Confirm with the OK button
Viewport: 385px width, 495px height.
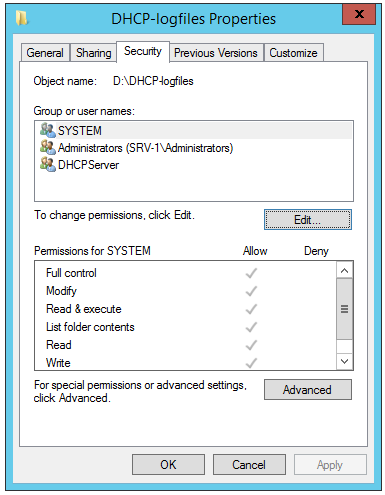[x=168, y=464]
